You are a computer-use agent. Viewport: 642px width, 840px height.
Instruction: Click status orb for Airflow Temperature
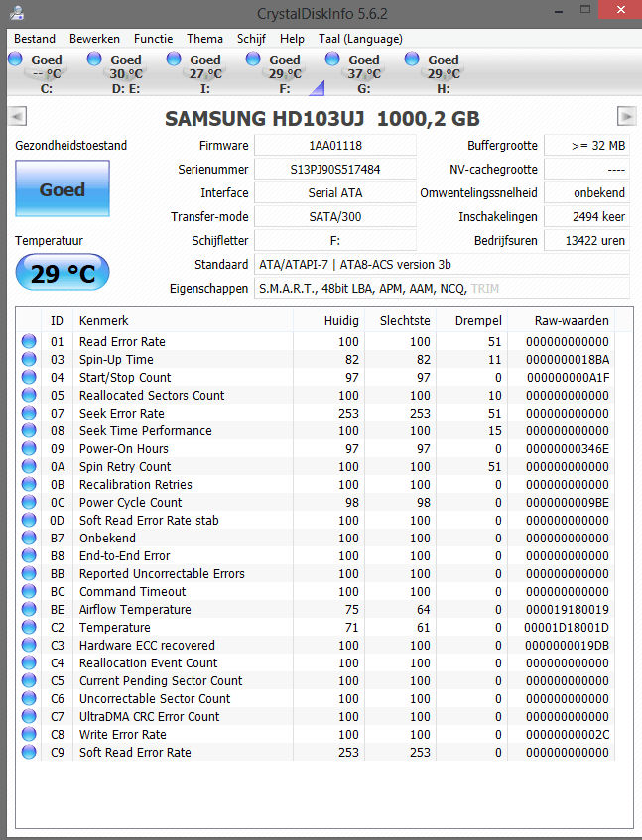29,609
